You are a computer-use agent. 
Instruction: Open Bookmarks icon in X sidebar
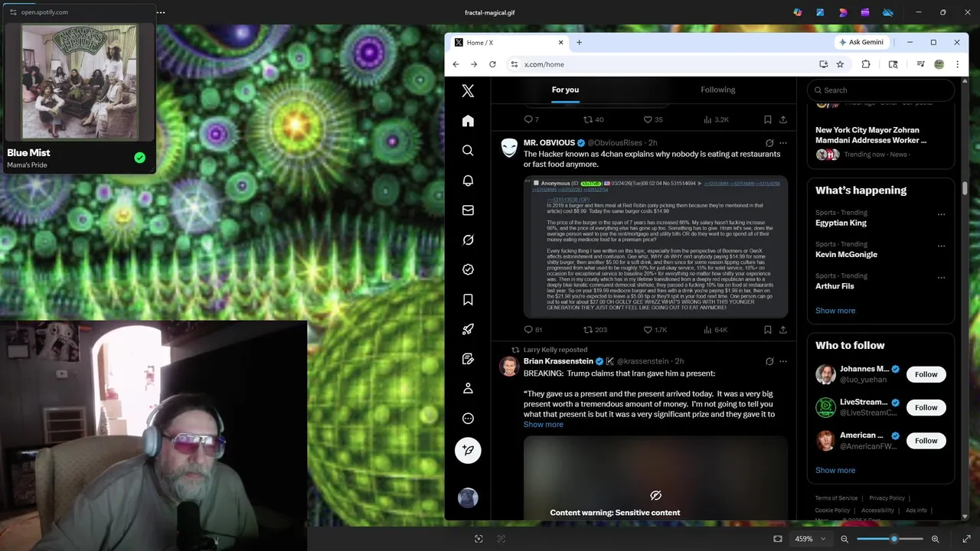coord(468,299)
